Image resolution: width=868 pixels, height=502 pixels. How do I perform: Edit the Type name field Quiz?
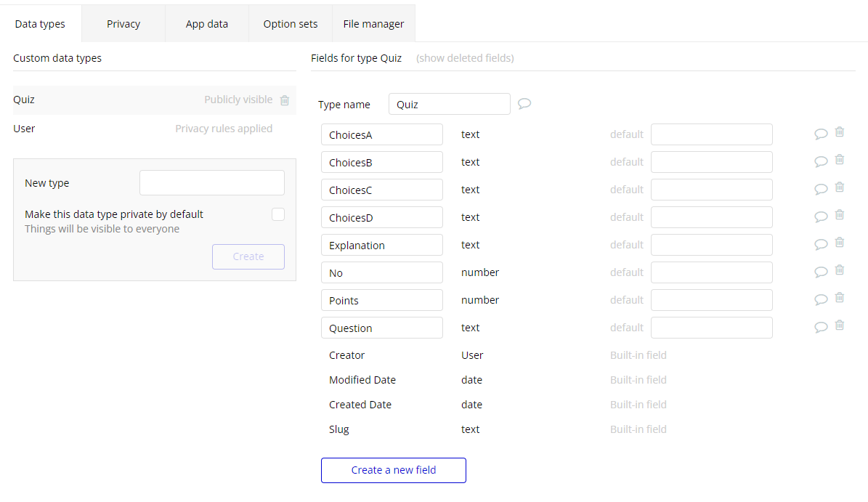tap(450, 104)
